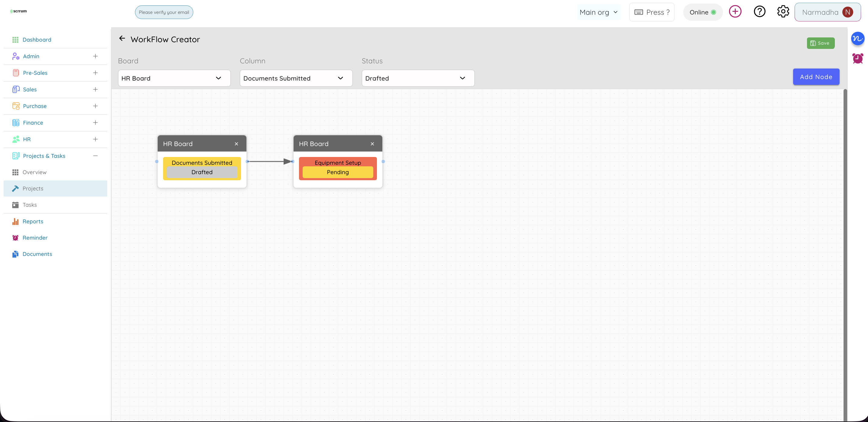Open the Dashboard from the sidebar
Viewport: 868px width, 422px height.
coord(37,40)
